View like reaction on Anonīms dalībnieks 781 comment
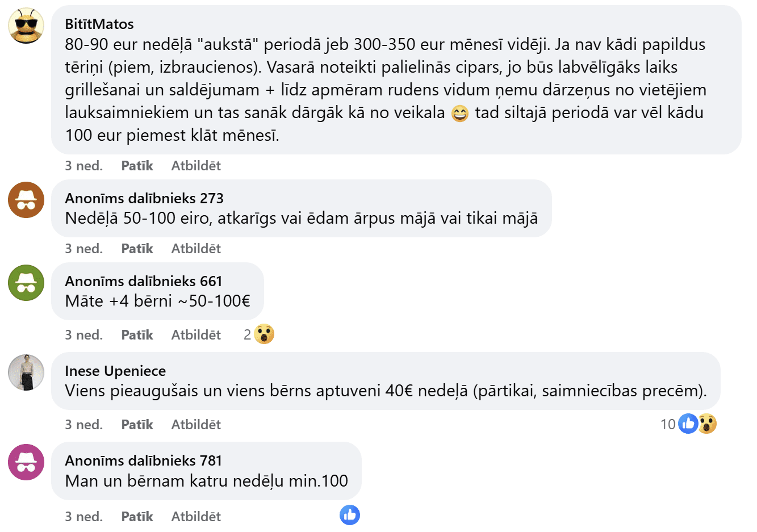 (x=350, y=515)
